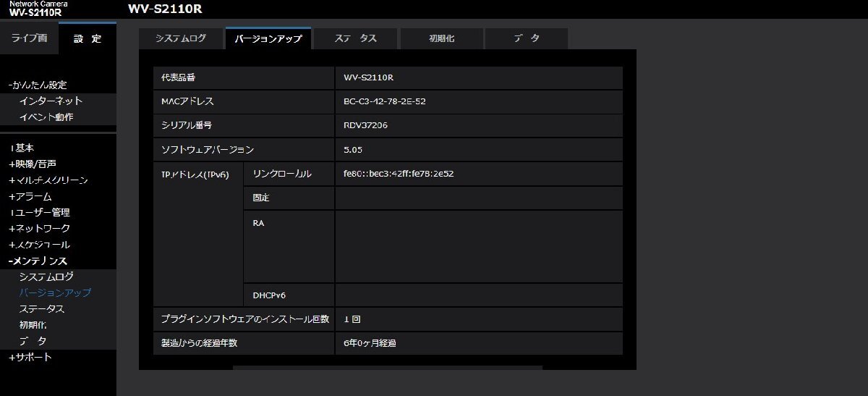Click the MAC address value BC-C3-42-78-2E-52
The height and width of the screenshot is (396, 868).
pos(384,101)
